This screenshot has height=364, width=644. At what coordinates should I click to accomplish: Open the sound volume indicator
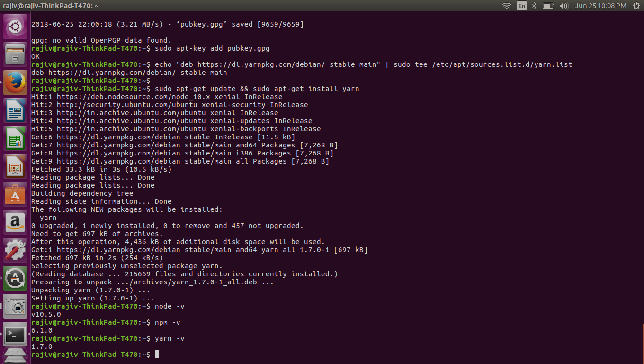(563, 6)
